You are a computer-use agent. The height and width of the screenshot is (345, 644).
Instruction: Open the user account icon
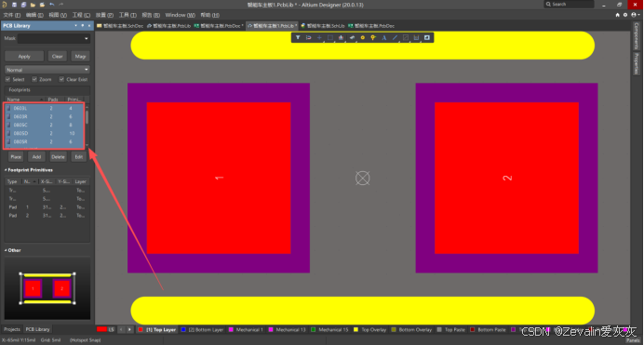click(635, 15)
